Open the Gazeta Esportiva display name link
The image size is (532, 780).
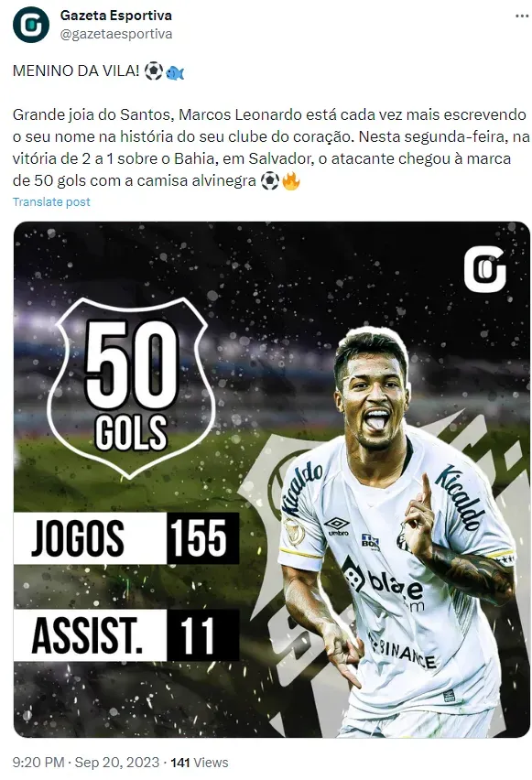click(116, 16)
